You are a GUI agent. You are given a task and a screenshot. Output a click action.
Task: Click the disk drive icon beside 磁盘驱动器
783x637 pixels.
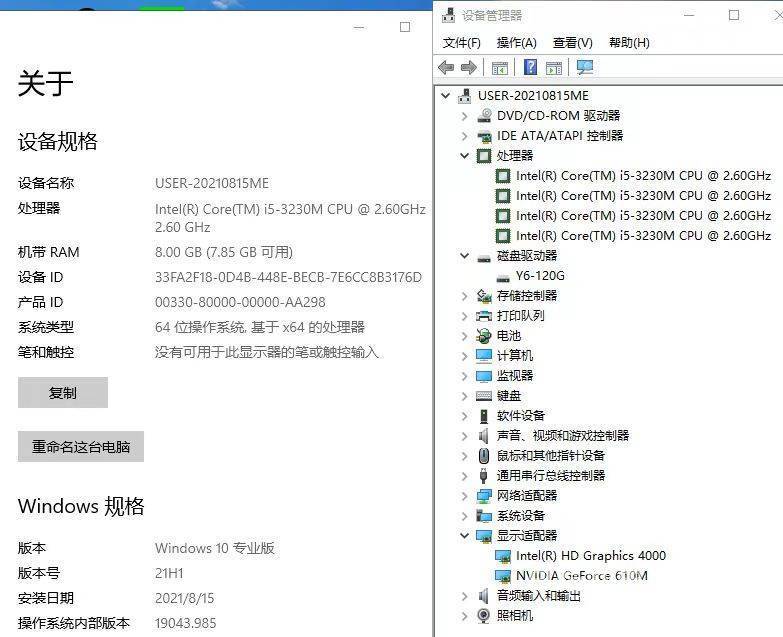click(x=484, y=258)
